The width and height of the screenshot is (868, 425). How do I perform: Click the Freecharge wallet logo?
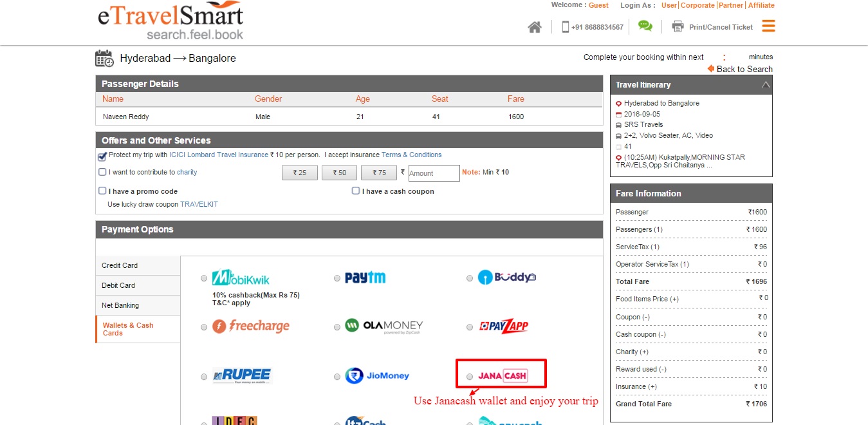pyautogui.click(x=251, y=326)
